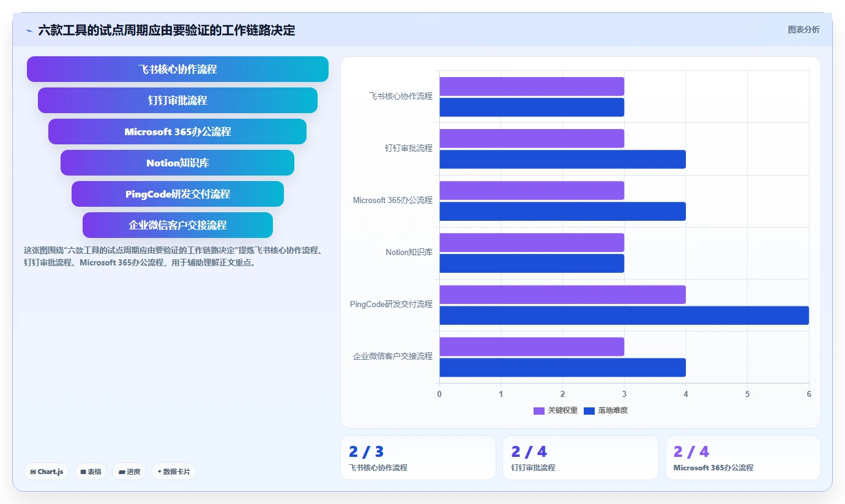
Task: Click the 数据卡片 tag chip
Action: click(174, 472)
